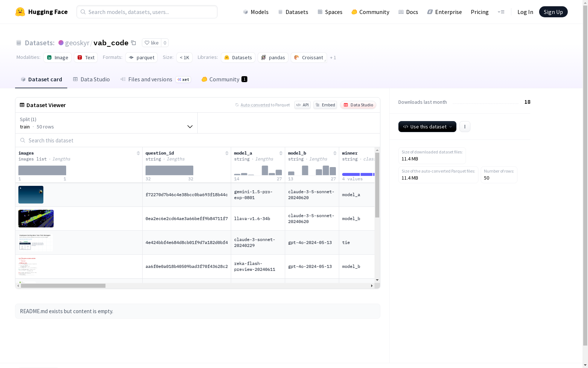Image resolution: width=588 pixels, height=368 pixels.
Task: Sort by question_id column icon
Action: click(x=227, y=153)
